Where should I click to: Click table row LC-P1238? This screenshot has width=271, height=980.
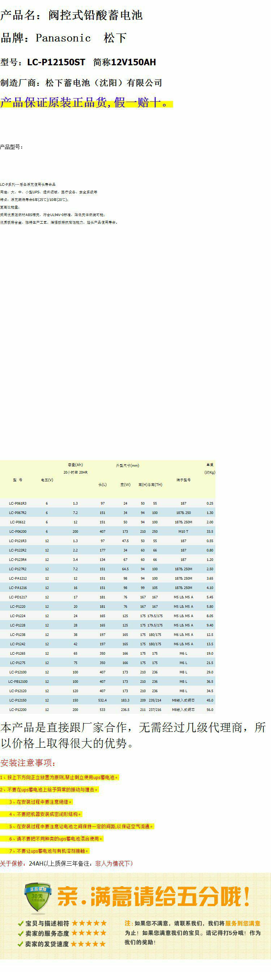tap(107, 634)
